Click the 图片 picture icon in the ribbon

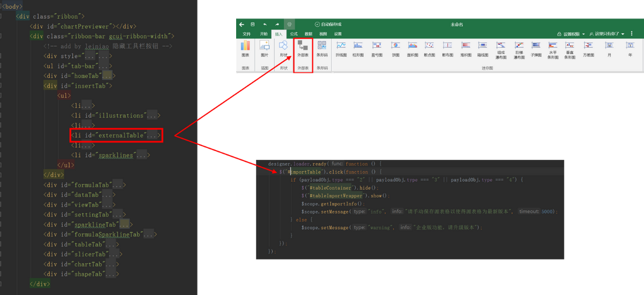coord(265,46)
